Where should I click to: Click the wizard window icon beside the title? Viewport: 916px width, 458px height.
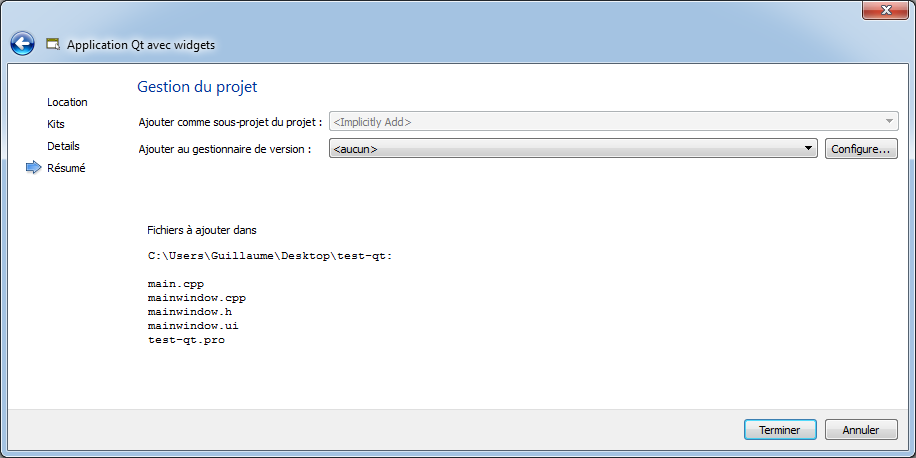[53, 44]
